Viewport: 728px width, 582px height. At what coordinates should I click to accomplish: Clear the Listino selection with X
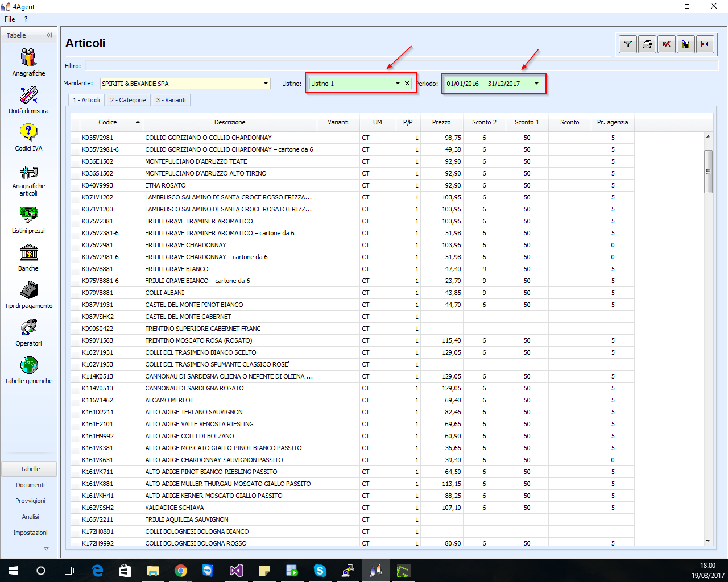pyautogui.click(x=407, y=84)
